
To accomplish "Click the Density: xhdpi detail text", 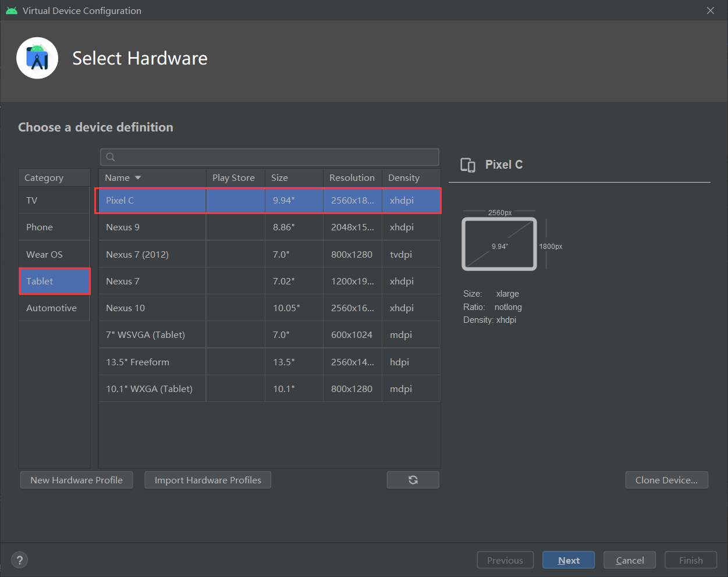I will tap(489, 320).
